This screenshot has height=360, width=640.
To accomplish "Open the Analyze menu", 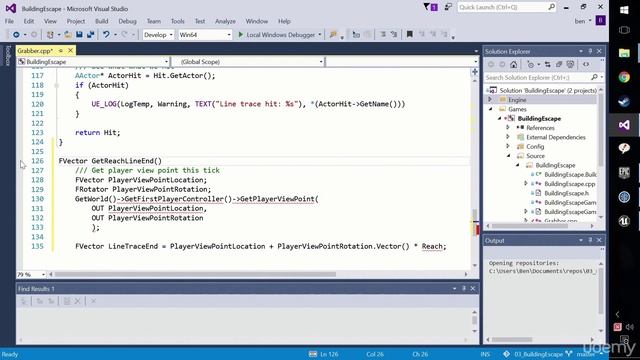I will [x=225, y=21].
